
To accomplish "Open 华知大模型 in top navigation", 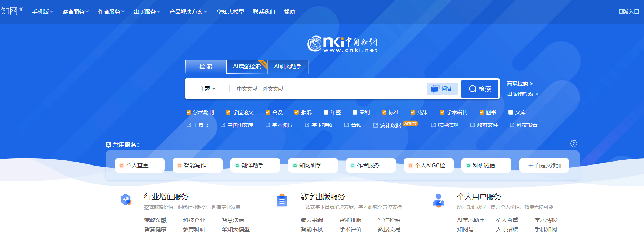I will pyautogui.click(x=230, y=12).
